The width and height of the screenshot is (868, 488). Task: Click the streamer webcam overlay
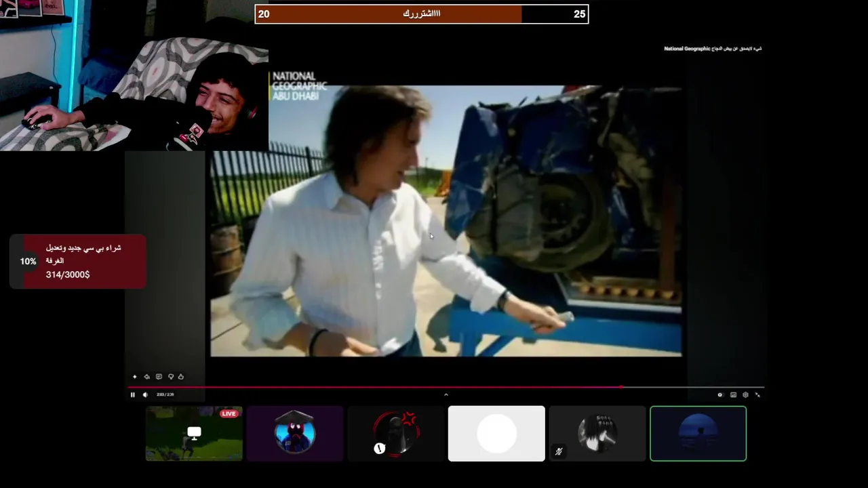pyautogui.click(x=134, y=75)
